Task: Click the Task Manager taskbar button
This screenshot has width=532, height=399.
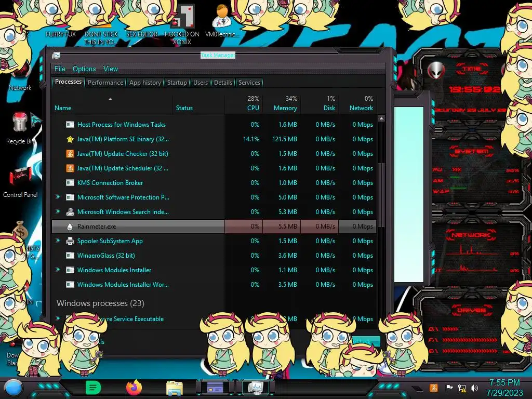Action: coord(255,388)
